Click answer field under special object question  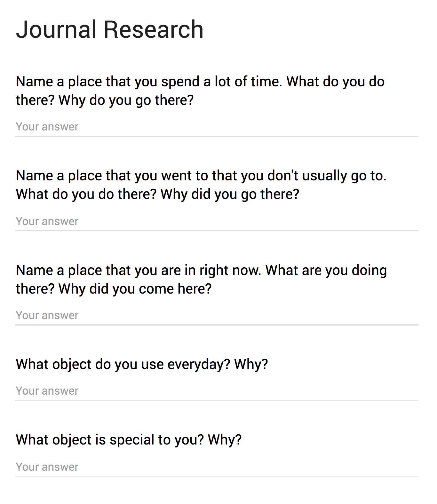coord(216,467)
